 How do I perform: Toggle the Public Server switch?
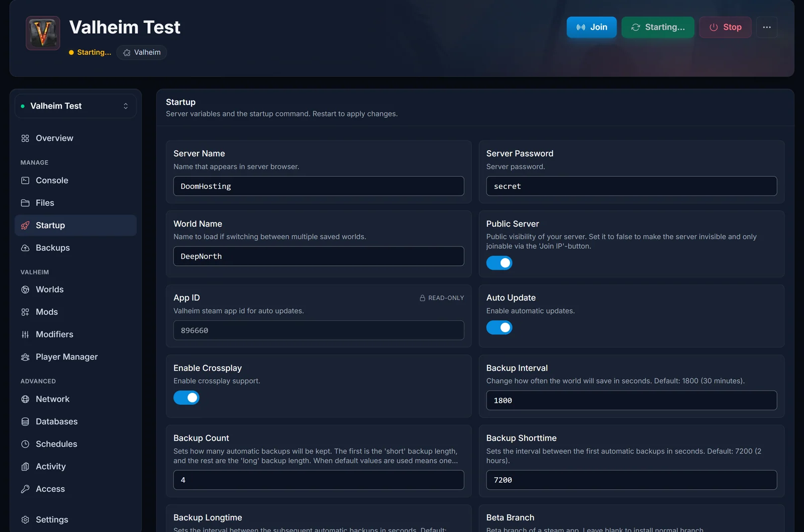pos(499,263)
